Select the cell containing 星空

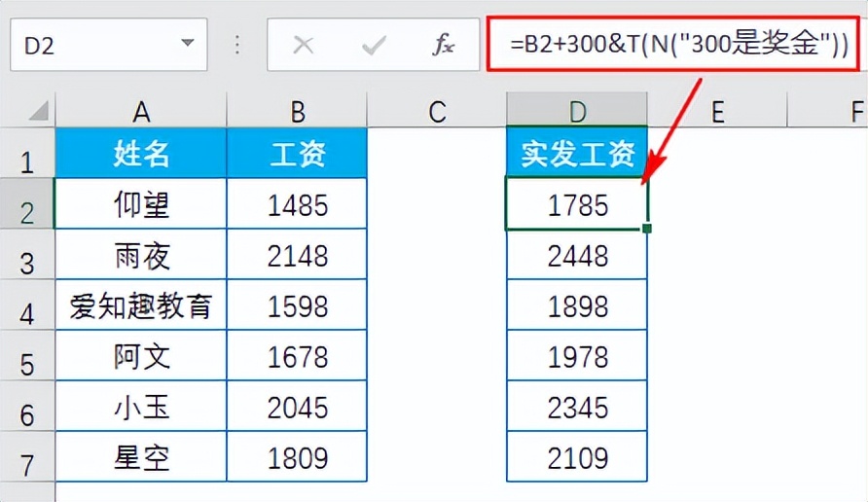(x=141, y=456)
